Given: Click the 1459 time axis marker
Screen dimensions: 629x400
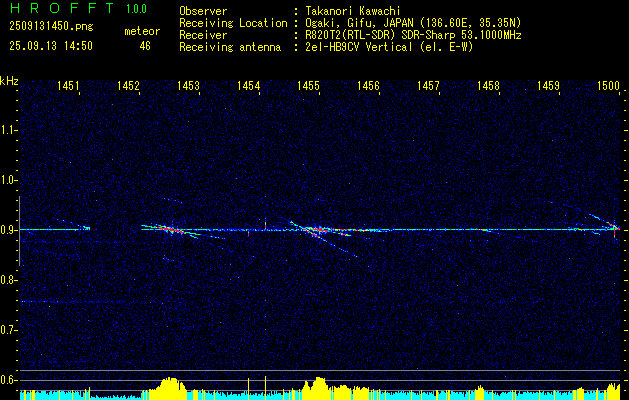Looking at the screenshot, I should pyautogui.click(x=549, y=85).
